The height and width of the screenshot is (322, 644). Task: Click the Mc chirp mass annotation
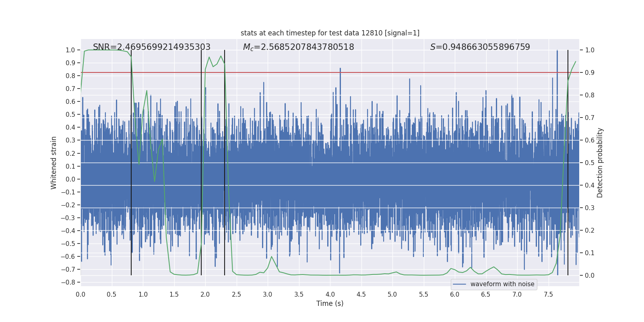[298, 47]
